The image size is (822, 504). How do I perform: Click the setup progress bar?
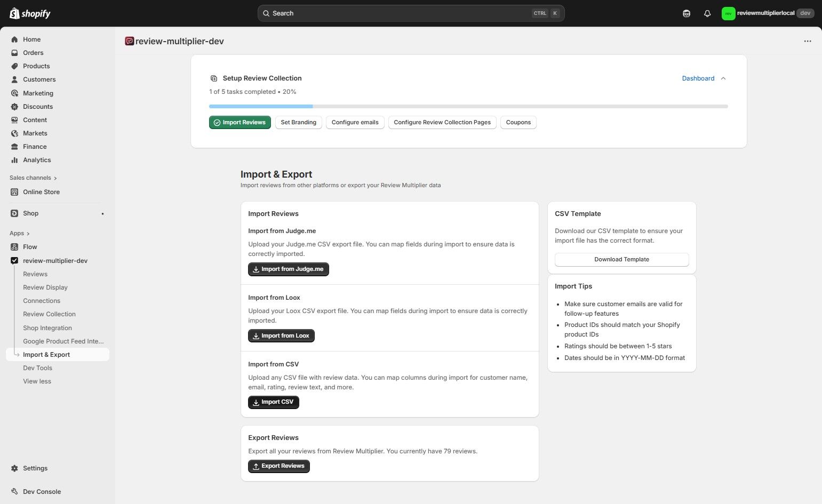[468, 106]
